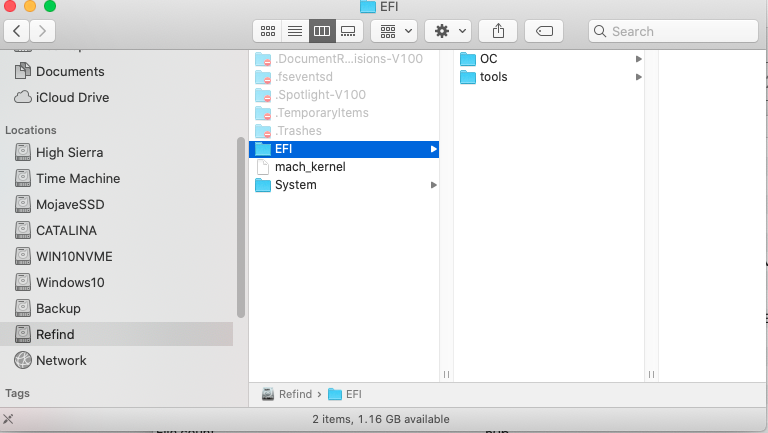The width and height of the screenshot is (768, 433).
Task: Click the EFI window title folder icon
Action: click(x=368, y=6)
